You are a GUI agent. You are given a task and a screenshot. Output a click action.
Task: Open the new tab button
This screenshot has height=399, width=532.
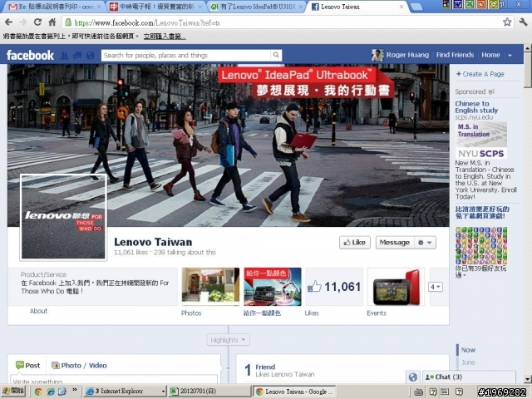tap(416, 7)
